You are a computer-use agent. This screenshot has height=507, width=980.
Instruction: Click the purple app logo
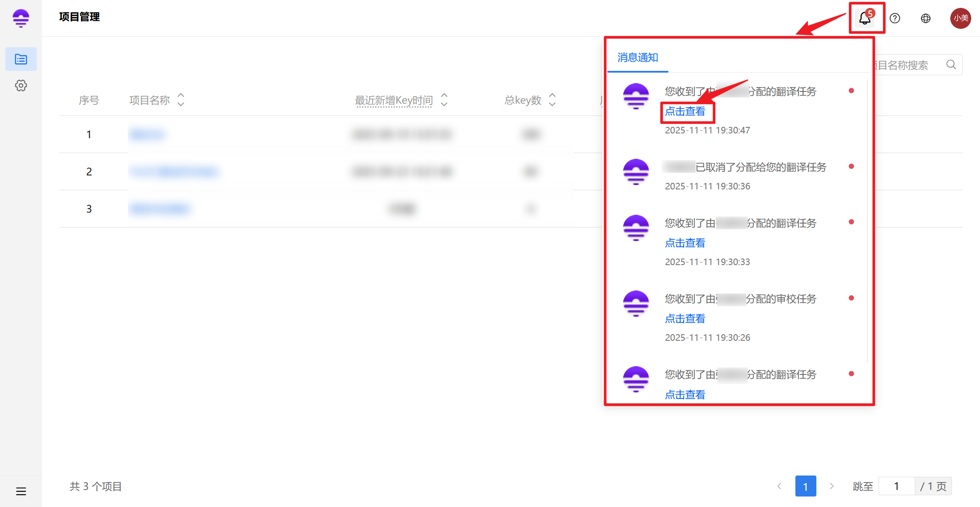point(21,18)
